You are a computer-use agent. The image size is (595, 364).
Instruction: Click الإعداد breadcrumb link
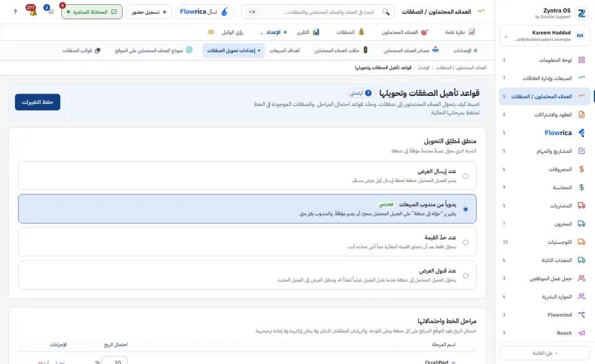tap(423, 67)
